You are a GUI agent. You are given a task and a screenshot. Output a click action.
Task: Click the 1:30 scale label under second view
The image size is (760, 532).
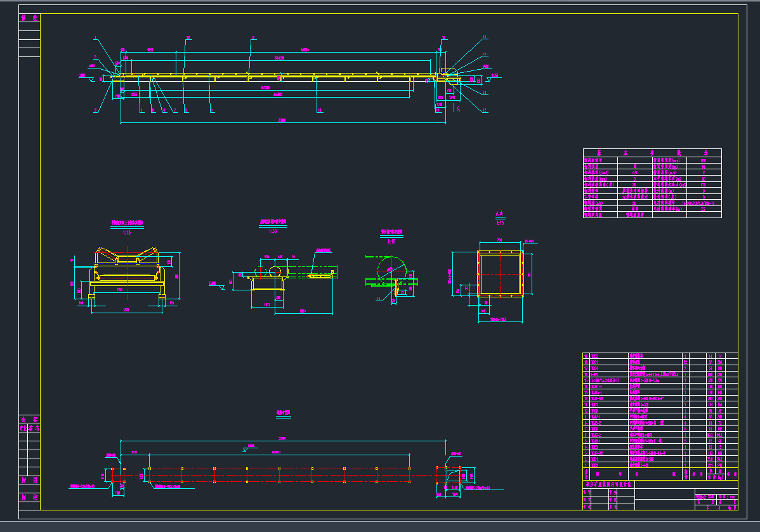(273, 231)
